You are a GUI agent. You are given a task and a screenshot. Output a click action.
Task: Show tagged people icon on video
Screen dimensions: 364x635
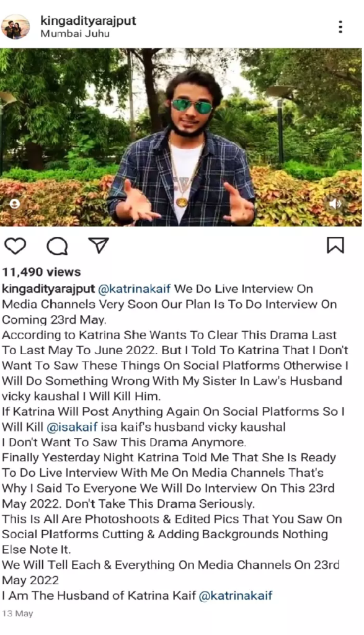click(x=15, y=203)
